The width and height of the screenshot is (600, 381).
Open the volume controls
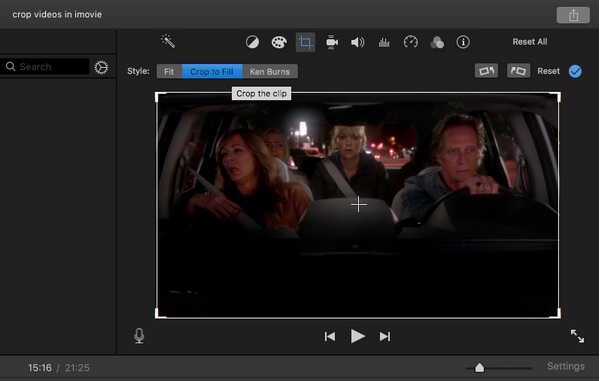click(357, 42)
